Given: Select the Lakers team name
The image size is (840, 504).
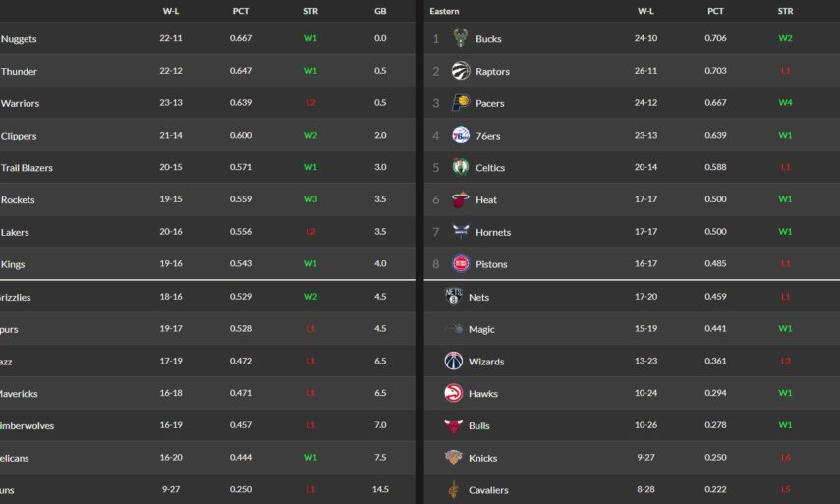Looking at the screenshot, I should pos(16,233).
